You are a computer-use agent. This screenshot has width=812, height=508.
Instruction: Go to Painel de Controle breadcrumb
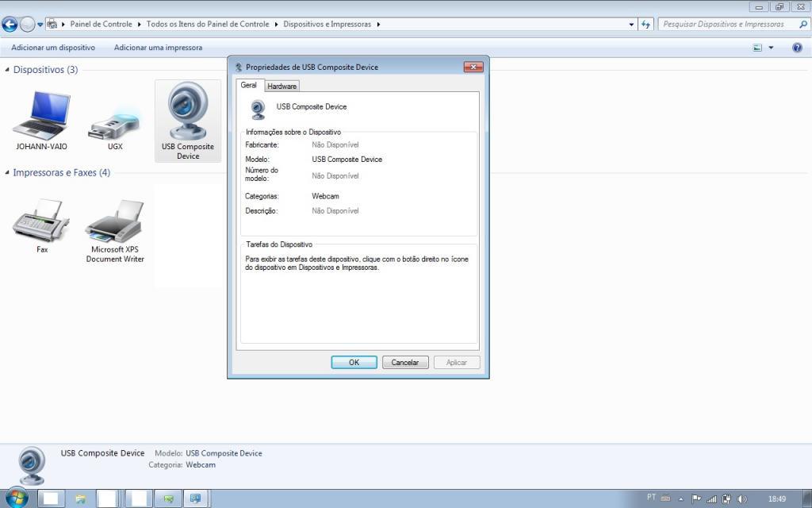click(101, 25)
